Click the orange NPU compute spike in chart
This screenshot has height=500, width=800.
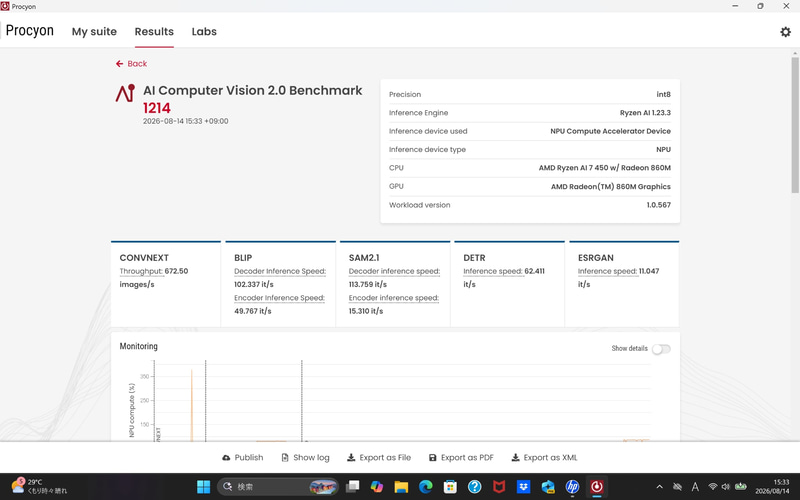coord(191,406)
